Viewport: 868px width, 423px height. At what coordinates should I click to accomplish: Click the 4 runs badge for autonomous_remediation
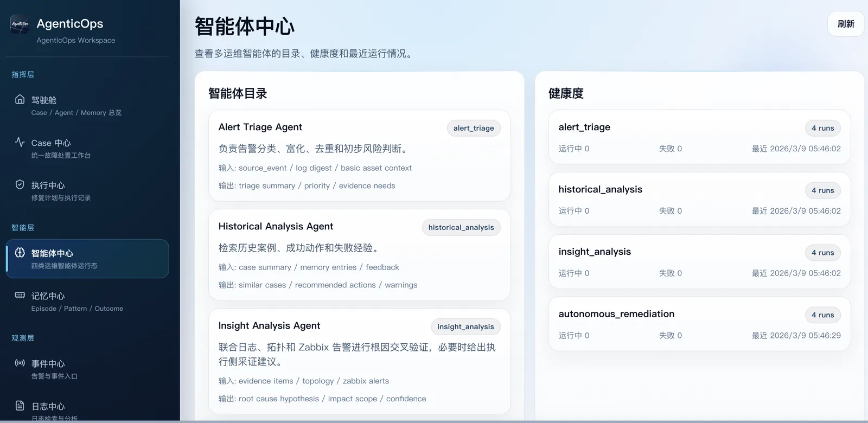[822, 315]
